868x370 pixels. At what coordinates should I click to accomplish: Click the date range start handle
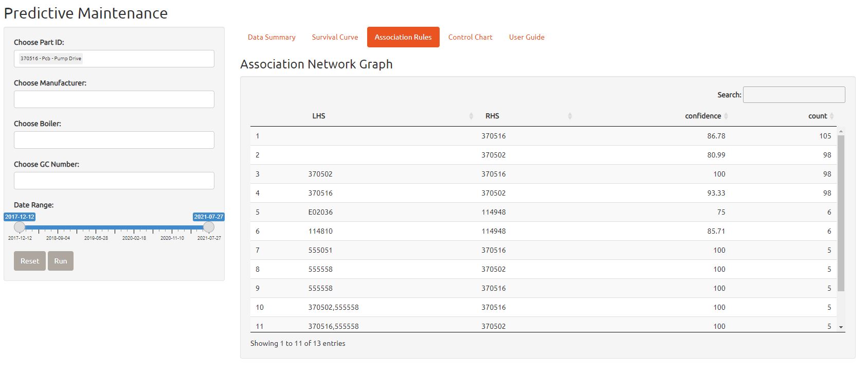click(x=20, y=227)
